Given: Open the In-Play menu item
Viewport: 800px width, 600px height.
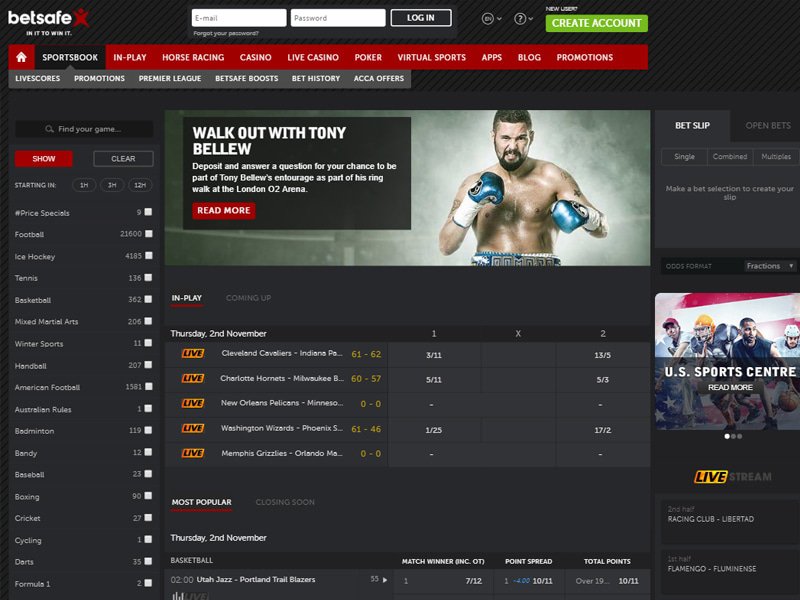Looking at the screenshot, I should click(x=130, y=57).
